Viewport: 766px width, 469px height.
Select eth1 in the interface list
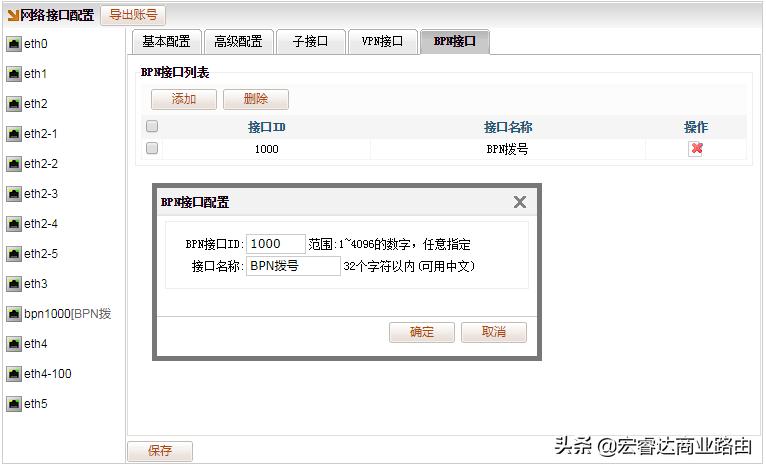[x=35, y=74]
